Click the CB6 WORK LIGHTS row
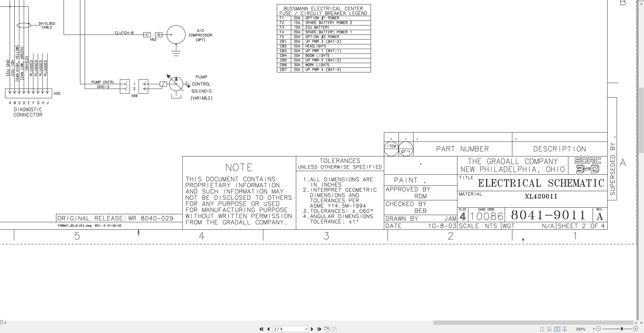This screenshot has width=644, height=333. click(324, 65)
